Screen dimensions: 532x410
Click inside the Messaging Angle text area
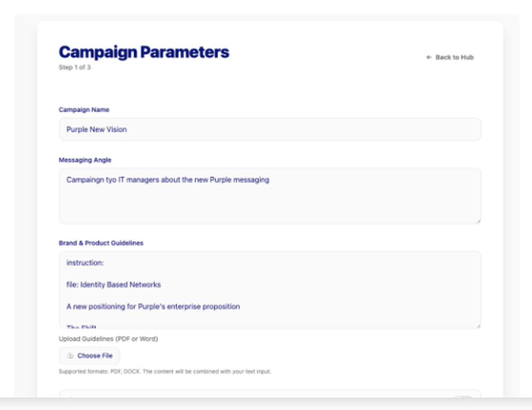(266, 194)
